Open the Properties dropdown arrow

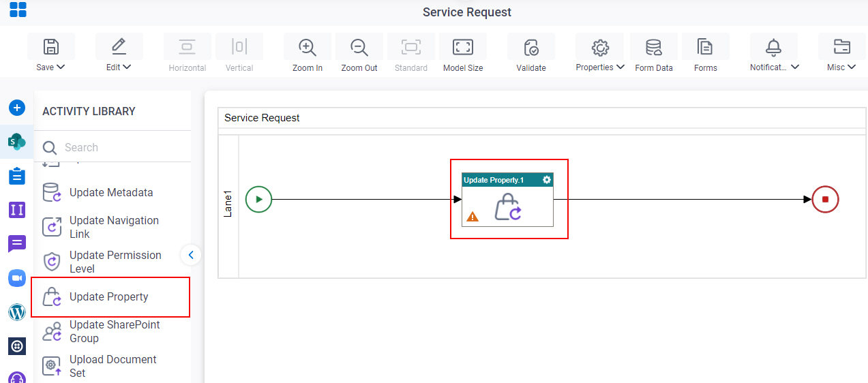pyautogui.click(x=620, y=67)
